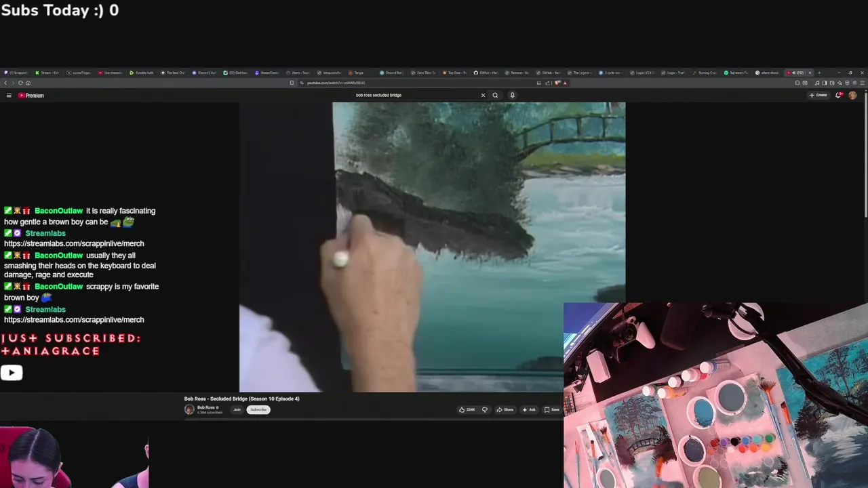
Task: Open the YouTube hamburger guide menu
Action: click(9, 96)
